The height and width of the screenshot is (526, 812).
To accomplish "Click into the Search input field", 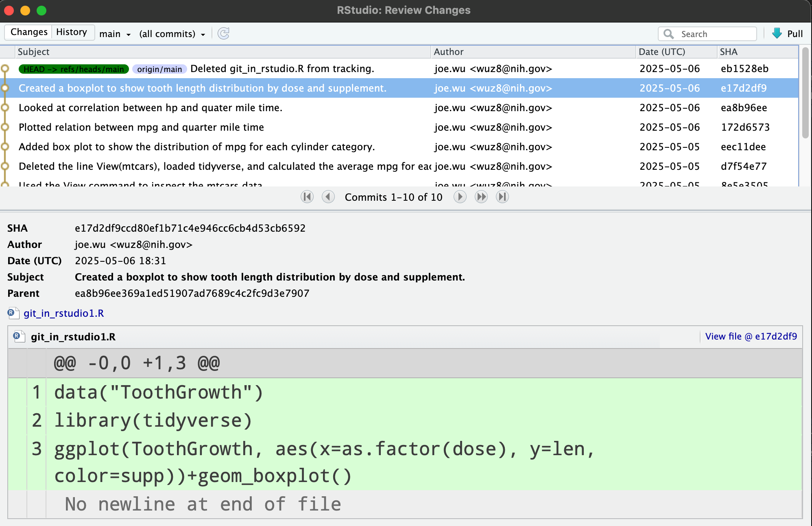I will 716,34.
